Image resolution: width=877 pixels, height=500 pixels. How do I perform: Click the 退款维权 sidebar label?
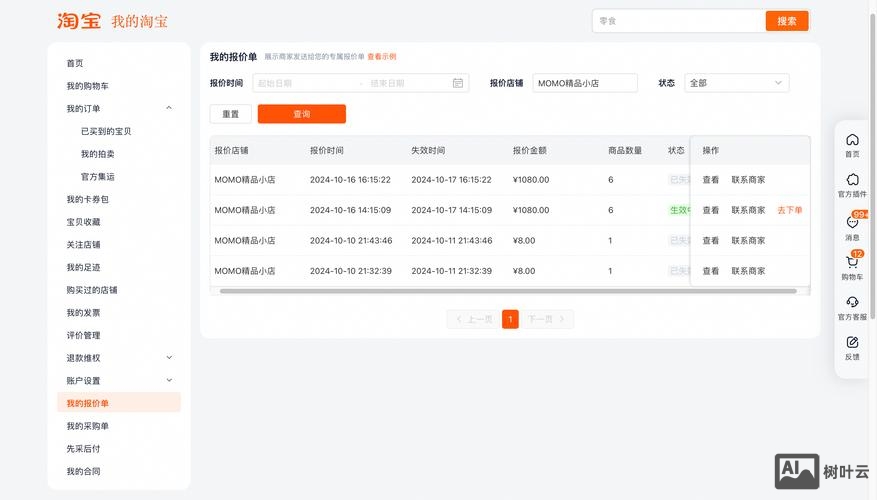point(83,357)
